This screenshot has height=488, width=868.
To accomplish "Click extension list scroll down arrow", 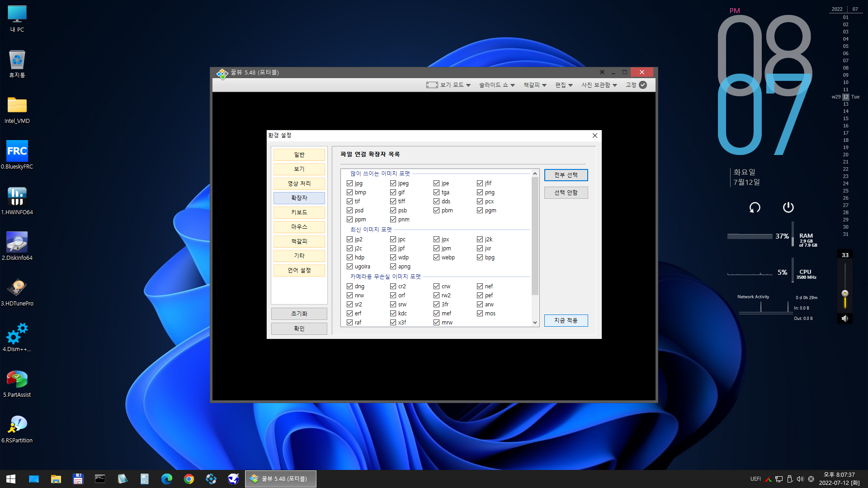I will pyautogui.click(x=535, y=323).
